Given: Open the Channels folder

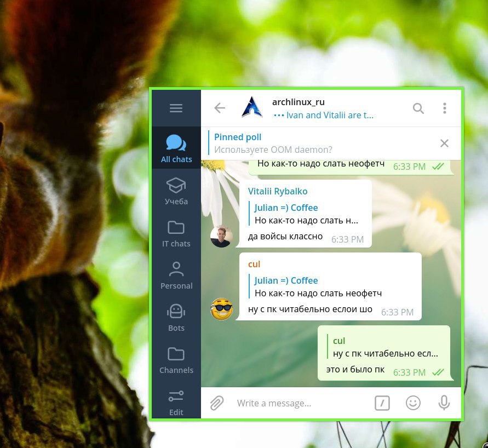Looking at the screenshot, I should coord(176,360).
